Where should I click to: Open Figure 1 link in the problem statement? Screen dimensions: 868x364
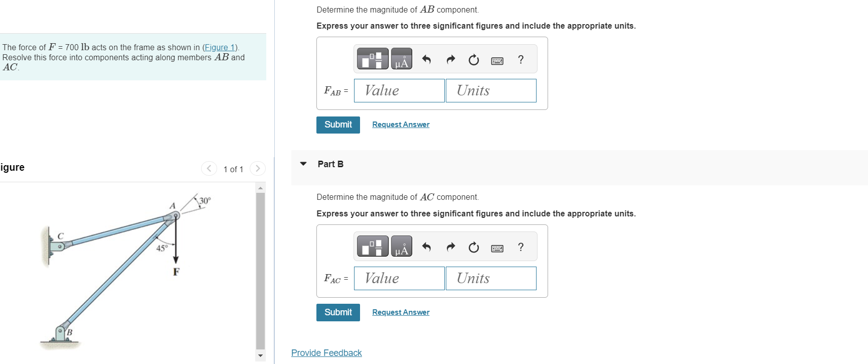click(219, 47)
